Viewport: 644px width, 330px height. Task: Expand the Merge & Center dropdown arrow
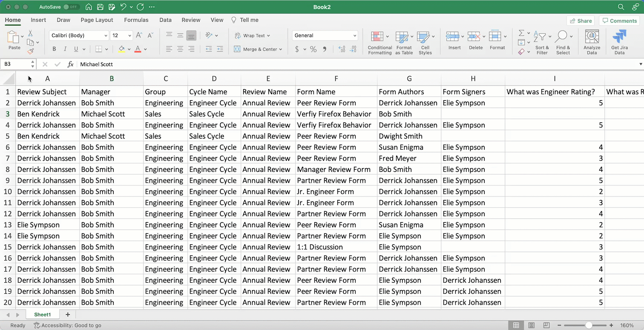click(x=281, y=49)
